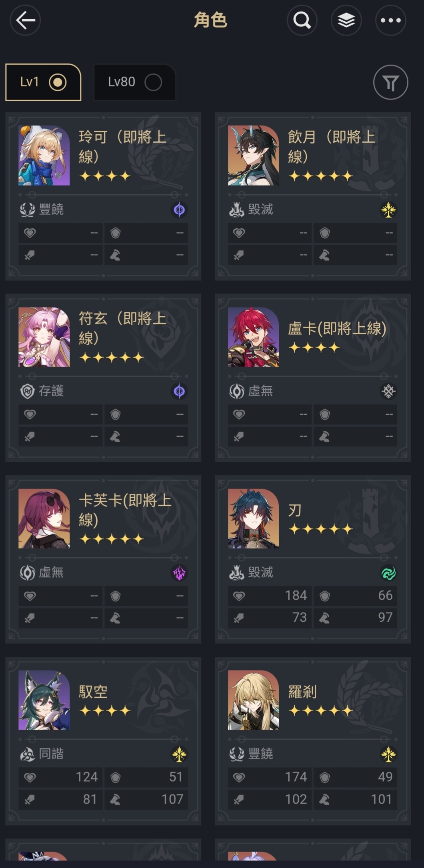424x868 pixels.
Task: Click the 豐饒 path icon on 羅剎 card
Action: tap(237, 754)
